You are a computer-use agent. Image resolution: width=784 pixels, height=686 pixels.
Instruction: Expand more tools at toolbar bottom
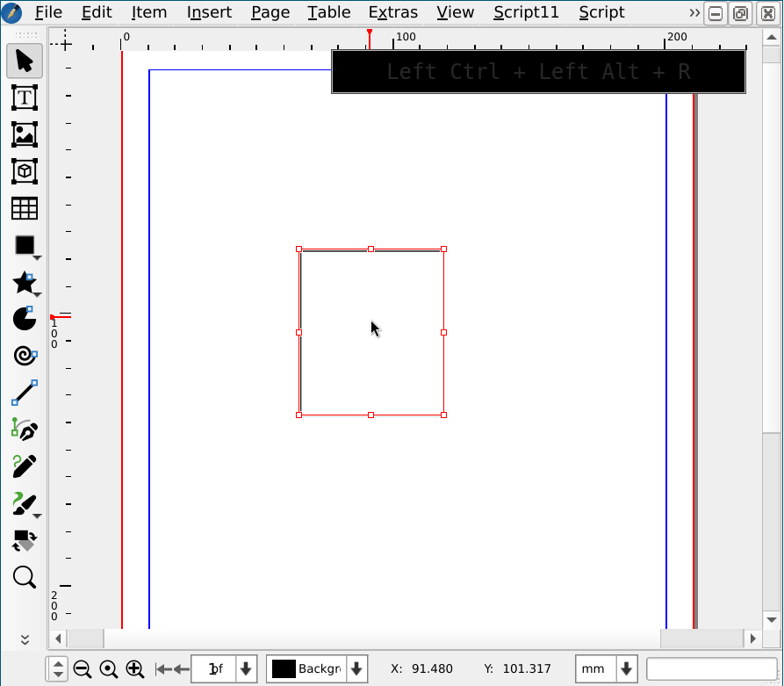tap(25, 639)
